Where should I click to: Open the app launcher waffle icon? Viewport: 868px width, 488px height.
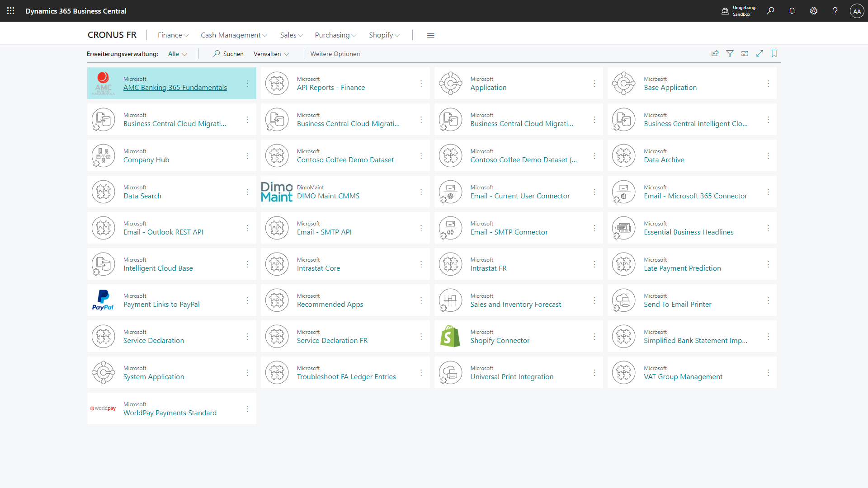pyautogui.click(x=11, y=11)
